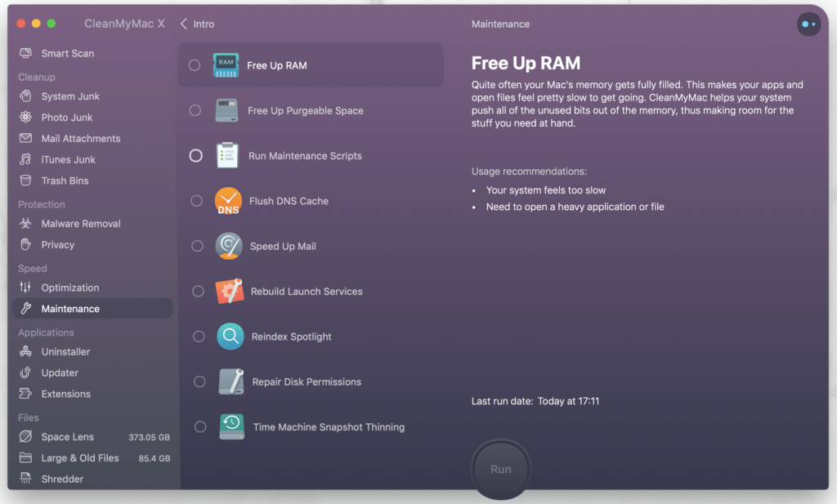This screenshot has height=504, width=837.
Task: Click the 373.05 GB size value
Action: [149, 437]
